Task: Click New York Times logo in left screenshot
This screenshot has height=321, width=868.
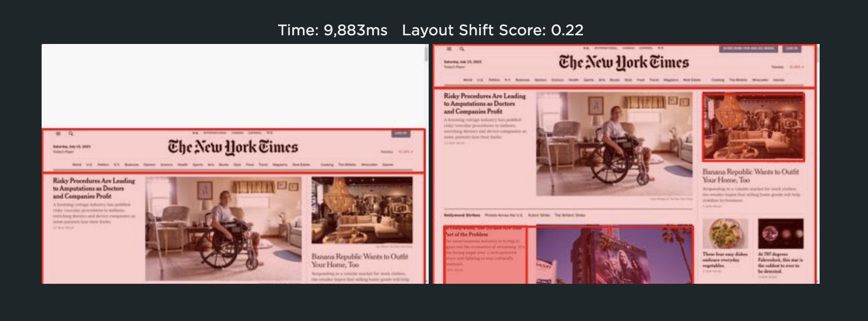Action: tap(233, 147)
